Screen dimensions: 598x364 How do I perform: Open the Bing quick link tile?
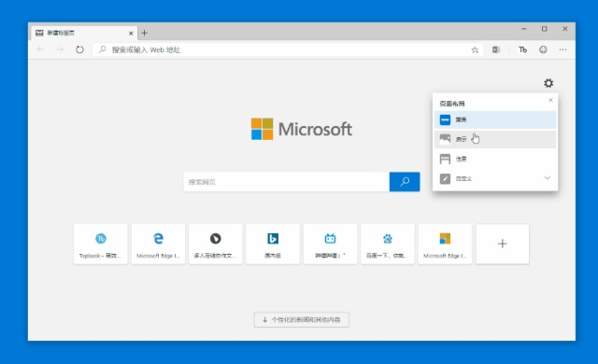pos(273,244)
